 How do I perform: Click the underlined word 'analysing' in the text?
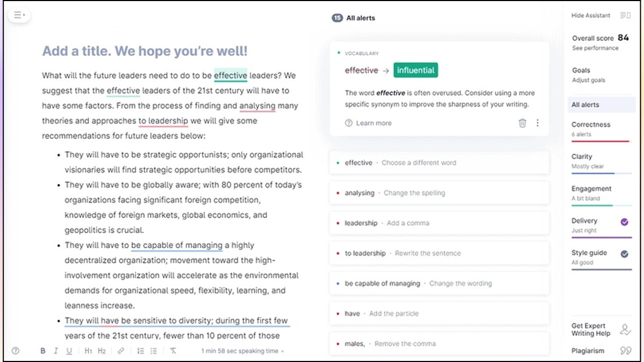tap(257, 106)
